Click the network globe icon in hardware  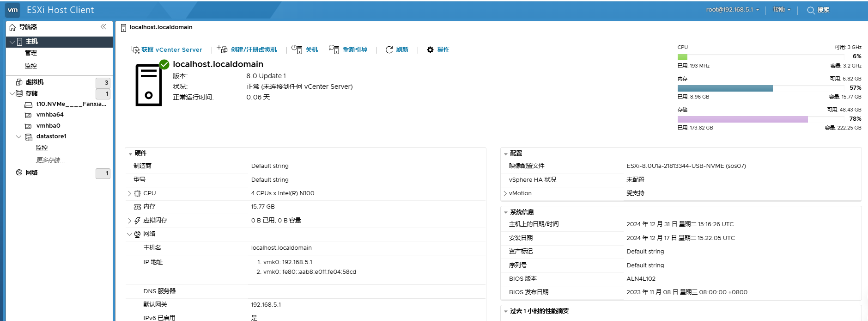[x=137, y=234]
